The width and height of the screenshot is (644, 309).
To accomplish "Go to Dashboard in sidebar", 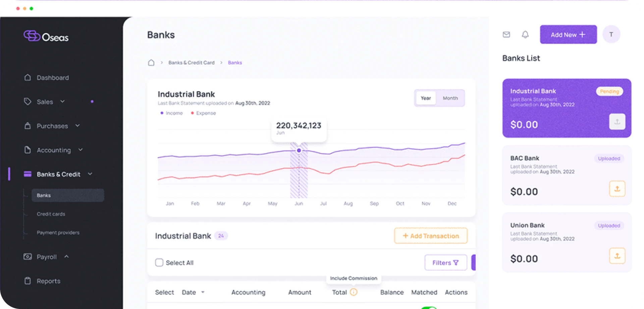I will [x=53, y=78].
